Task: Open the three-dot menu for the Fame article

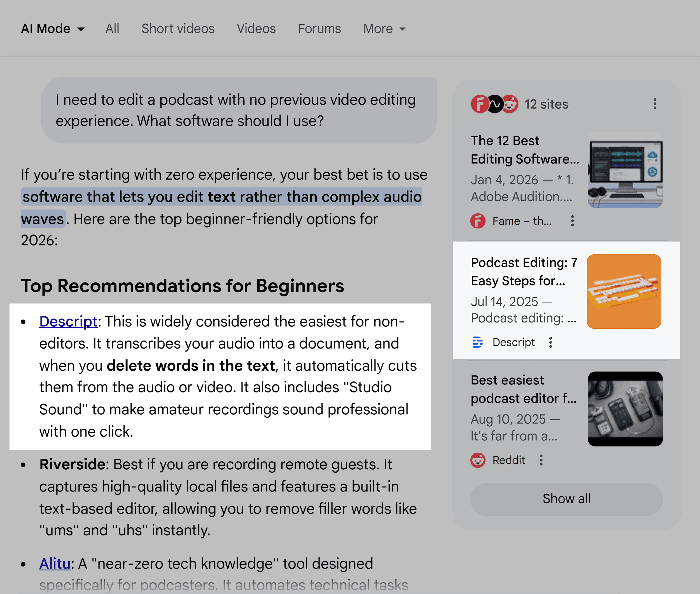Action: pos(572,221)
